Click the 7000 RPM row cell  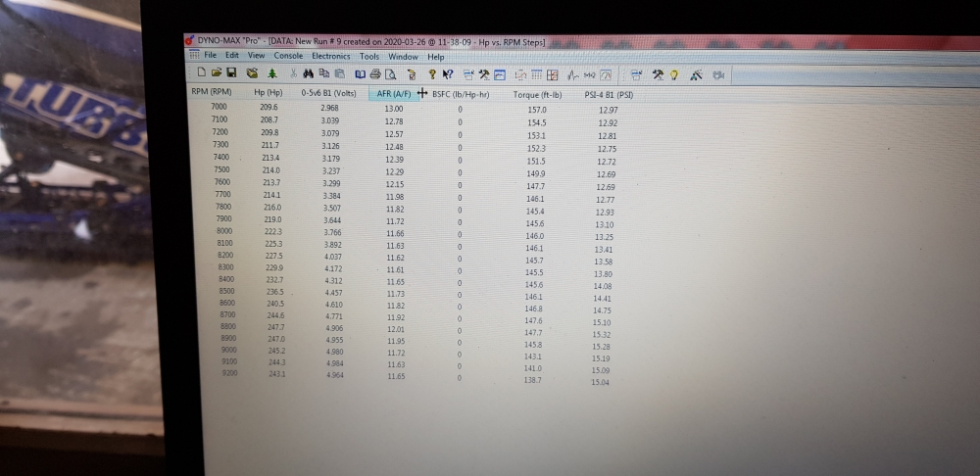(x=219, y=106)
